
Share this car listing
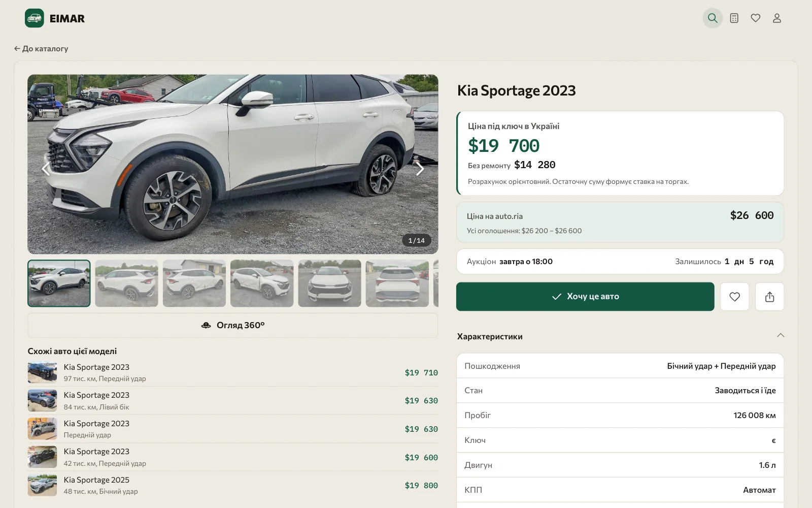coord(769,297)
